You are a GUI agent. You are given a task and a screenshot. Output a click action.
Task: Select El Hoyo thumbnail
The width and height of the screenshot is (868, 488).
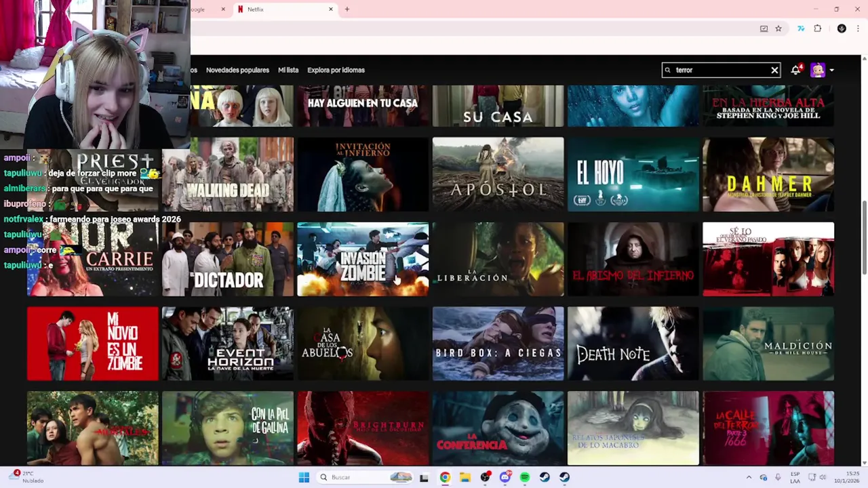click(633, 174)
